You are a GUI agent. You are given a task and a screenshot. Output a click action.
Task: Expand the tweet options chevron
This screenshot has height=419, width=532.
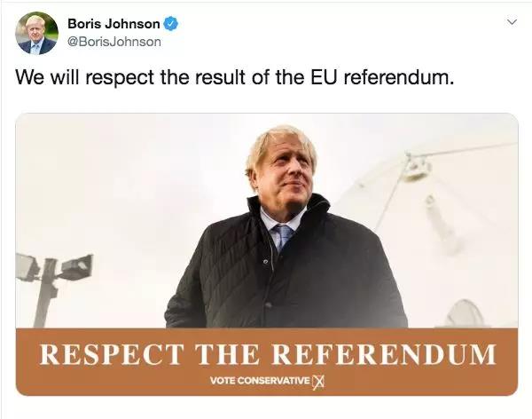tap(510, 21)
